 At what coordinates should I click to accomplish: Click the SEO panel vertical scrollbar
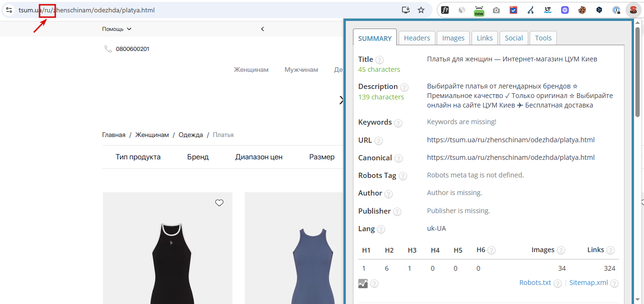[x=638, y=71]
